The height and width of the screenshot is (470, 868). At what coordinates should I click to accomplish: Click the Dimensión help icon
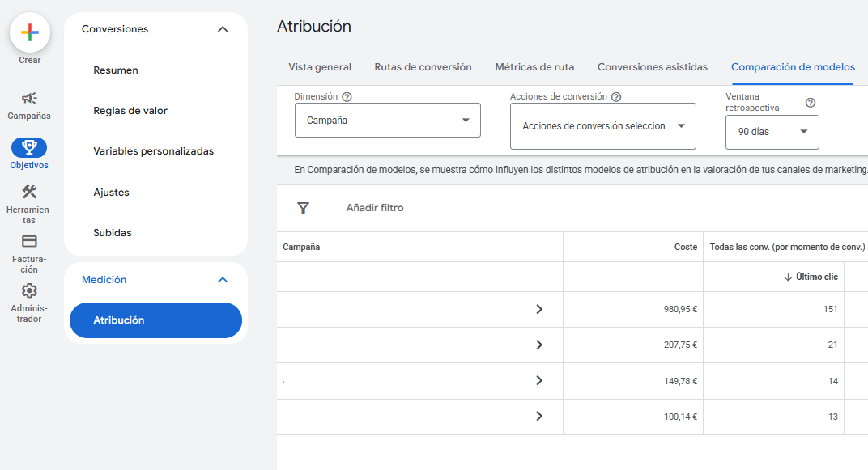[347, 95]
